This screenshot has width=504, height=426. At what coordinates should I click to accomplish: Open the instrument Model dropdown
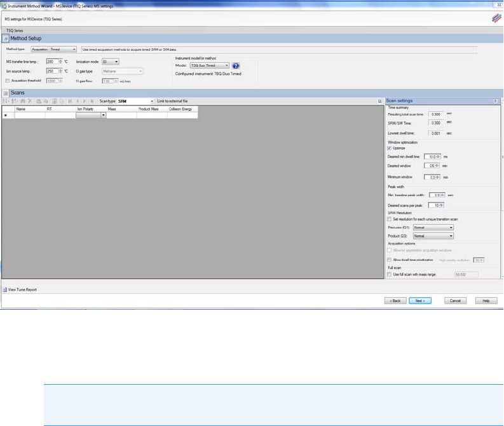point(210,65)
